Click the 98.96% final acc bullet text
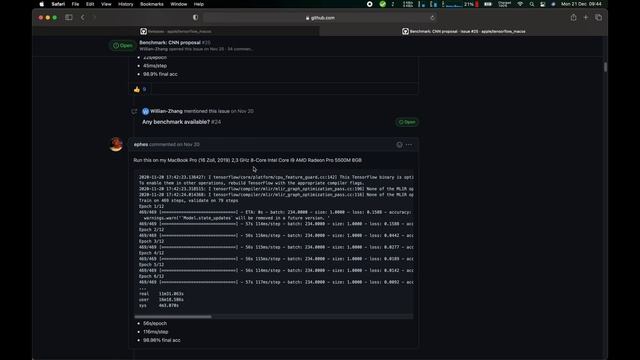The width and height of the screenshot is (640, 360). 162,340
